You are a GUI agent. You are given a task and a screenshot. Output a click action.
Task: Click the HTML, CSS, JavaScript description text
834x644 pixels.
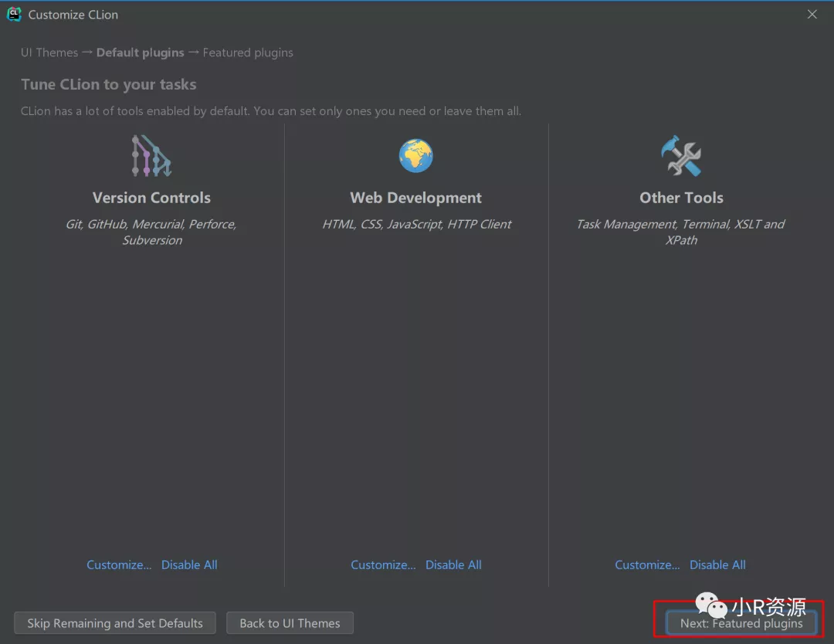tap(416, 225)
